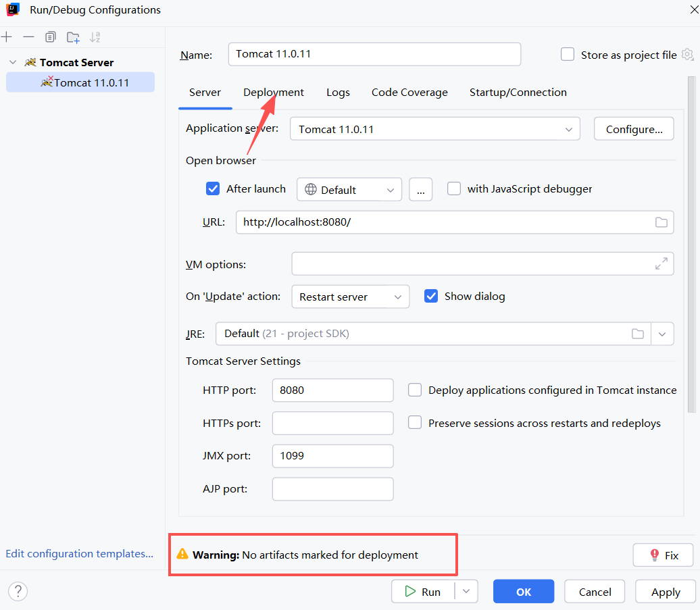Image resolution: width=700 pixels, height=610 pixels.
Task: Add a new configuration with plus icon
Action: tap(7, 37)
